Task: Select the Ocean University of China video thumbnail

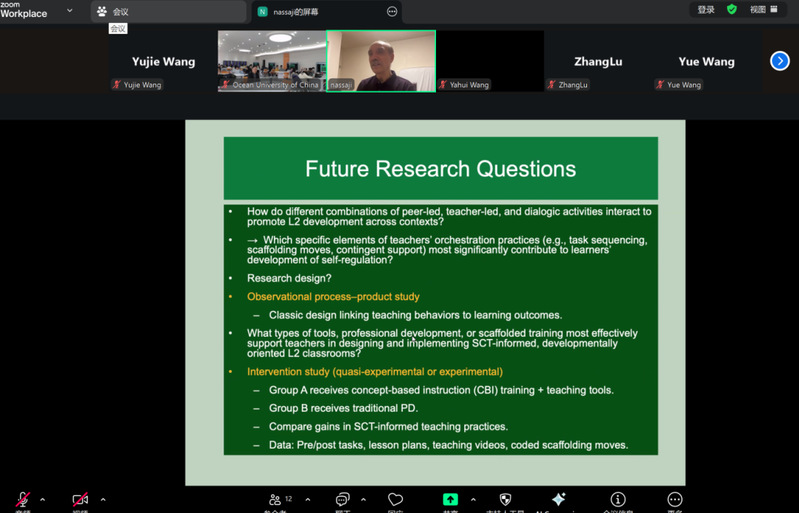Action: 272,60
